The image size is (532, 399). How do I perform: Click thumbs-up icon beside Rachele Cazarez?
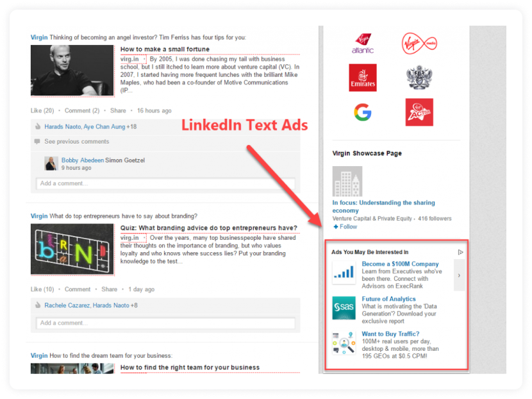[x=38, y=305]
